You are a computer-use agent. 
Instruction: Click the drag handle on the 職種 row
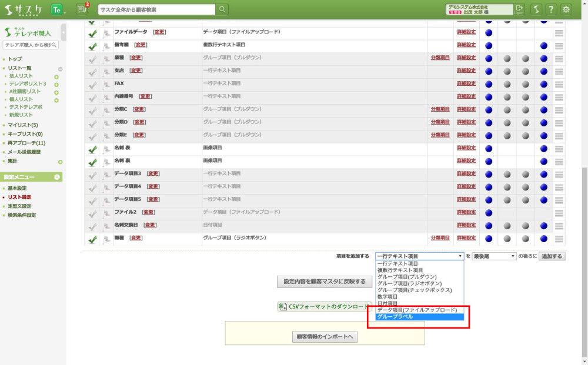(x=559, y=238)
